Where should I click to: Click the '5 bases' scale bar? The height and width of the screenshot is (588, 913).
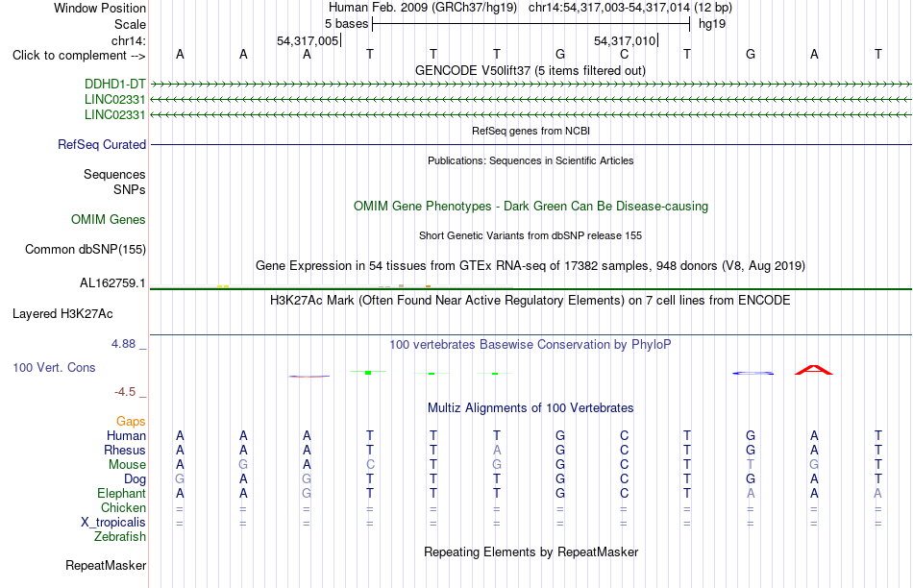tap(531, 24)
